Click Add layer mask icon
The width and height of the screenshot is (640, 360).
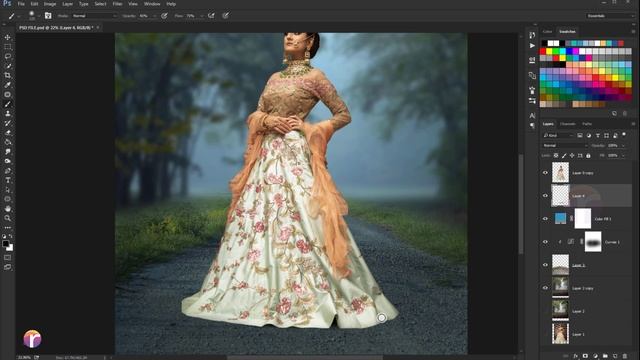point(585,356)
